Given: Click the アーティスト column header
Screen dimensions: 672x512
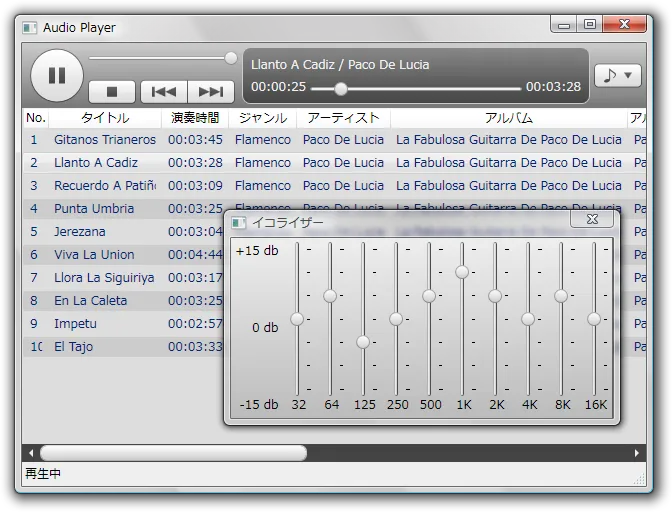Looking at the screenshot, I should point(343,118).
